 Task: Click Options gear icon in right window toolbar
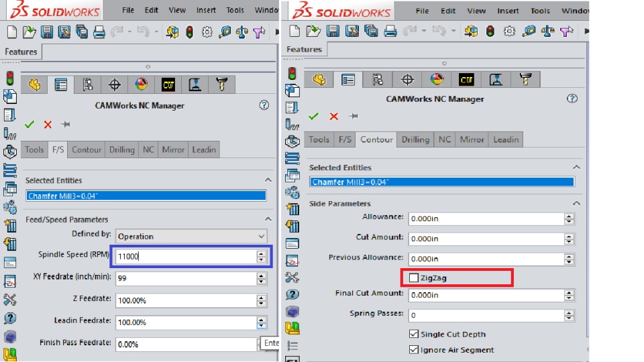tap(509, 31)
